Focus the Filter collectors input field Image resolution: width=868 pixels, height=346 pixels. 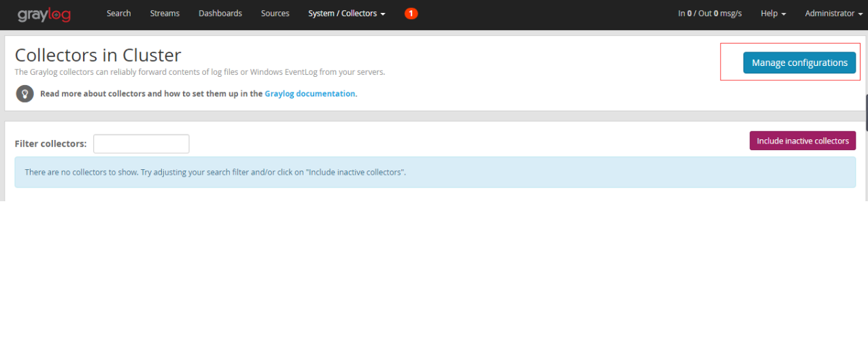141,144
